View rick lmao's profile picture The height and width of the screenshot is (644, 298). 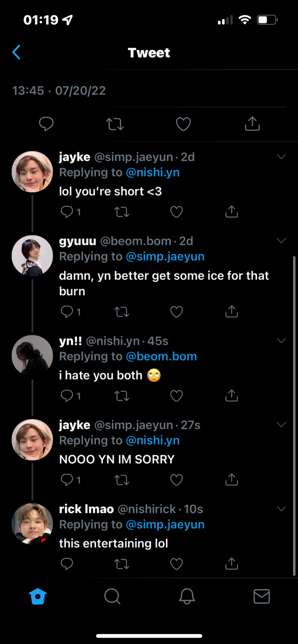tap(32, 524)
